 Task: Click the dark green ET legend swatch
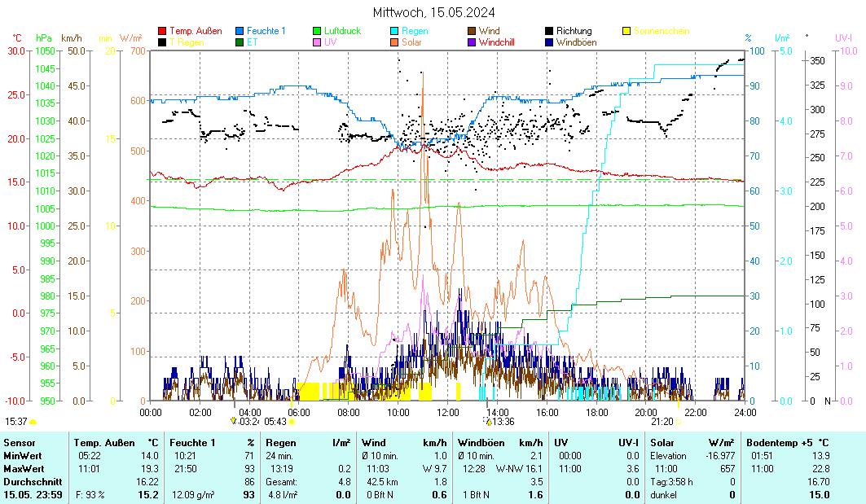pyautogui.click(x=240, y=42)
